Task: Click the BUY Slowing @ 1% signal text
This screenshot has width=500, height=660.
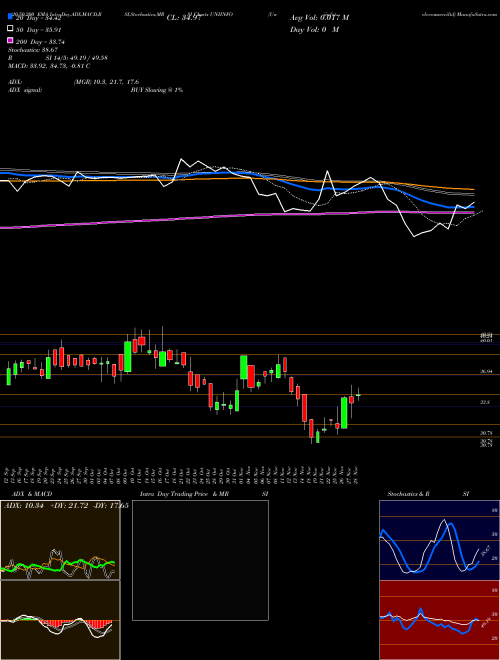Action: point(157,90)
